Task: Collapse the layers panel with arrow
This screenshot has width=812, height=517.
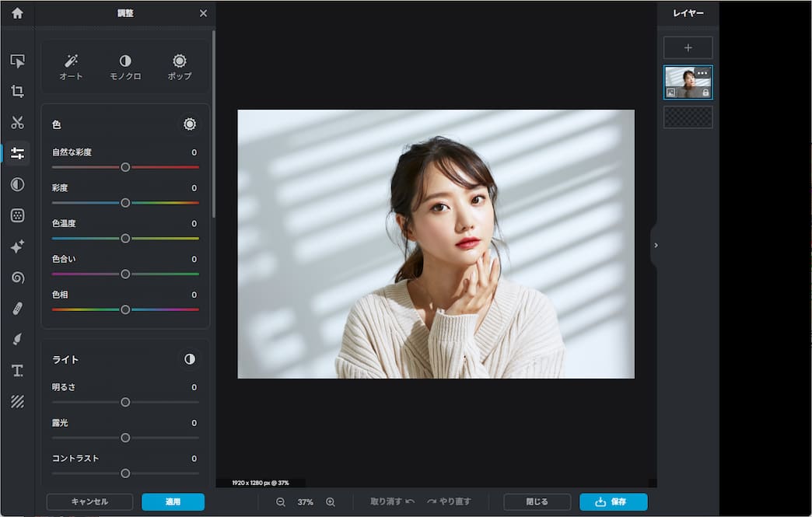Action: [x=656, y=246]
